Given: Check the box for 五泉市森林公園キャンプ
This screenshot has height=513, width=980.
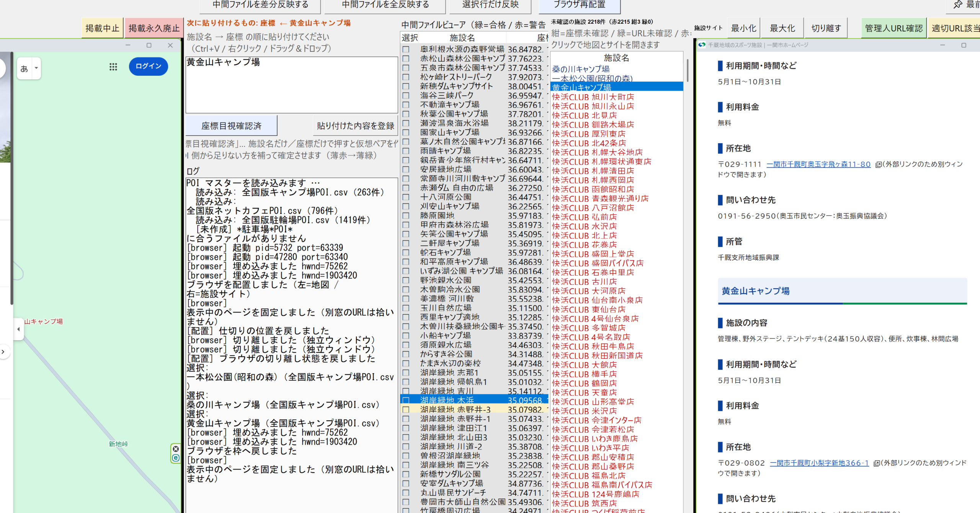Looking at the screenshot, I should [406, 68].
